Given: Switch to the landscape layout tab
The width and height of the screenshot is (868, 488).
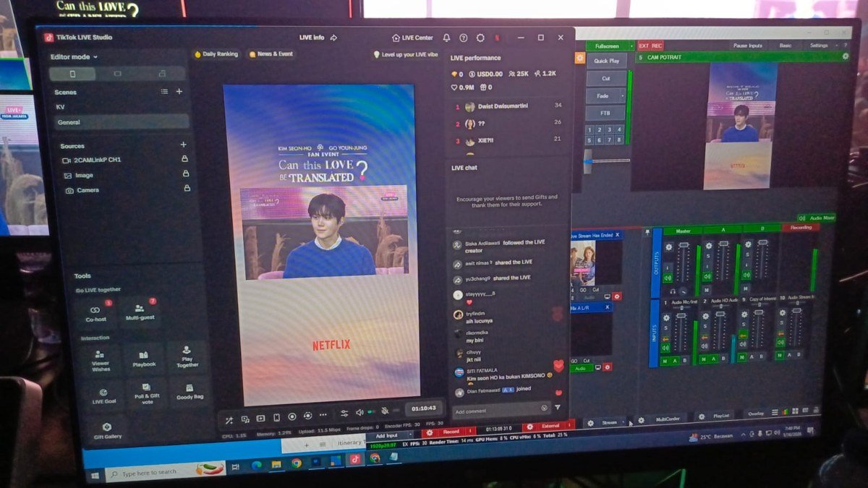Looking at the screenshot, I should point(118,74).
